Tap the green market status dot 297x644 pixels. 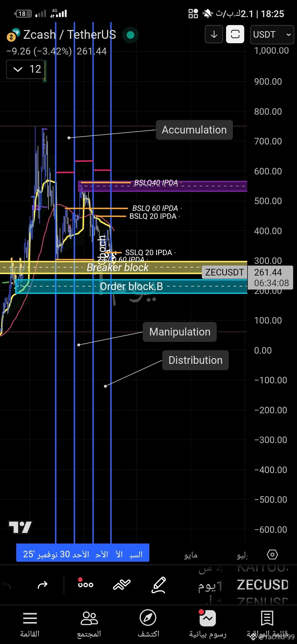point(130,35)
